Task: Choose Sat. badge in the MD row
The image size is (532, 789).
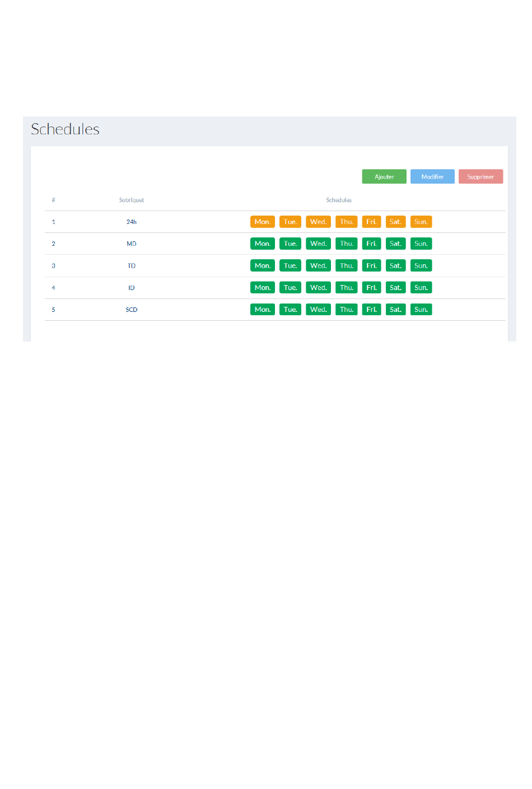Action: [x=395, y=244]
